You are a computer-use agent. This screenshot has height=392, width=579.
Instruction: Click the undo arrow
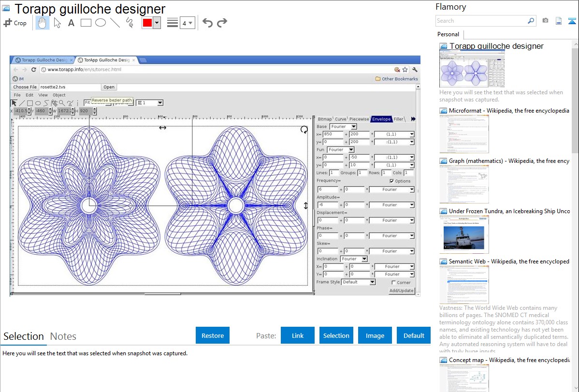(207, 23)
